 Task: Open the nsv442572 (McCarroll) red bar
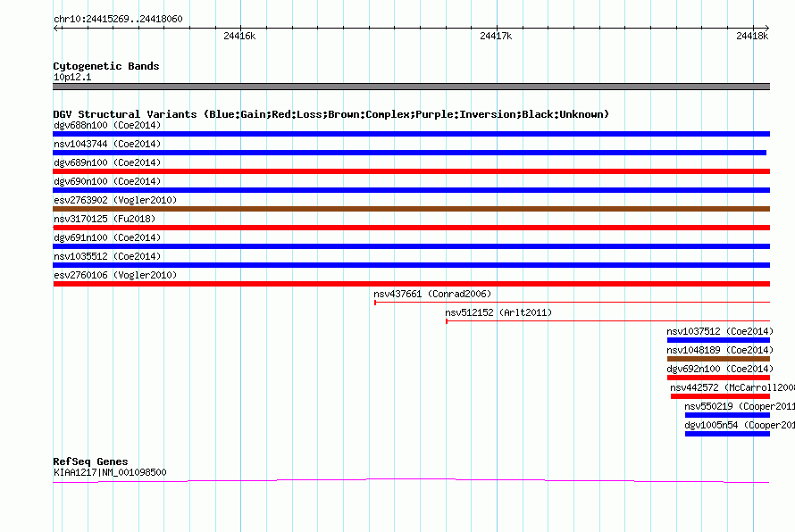[721, 396]
